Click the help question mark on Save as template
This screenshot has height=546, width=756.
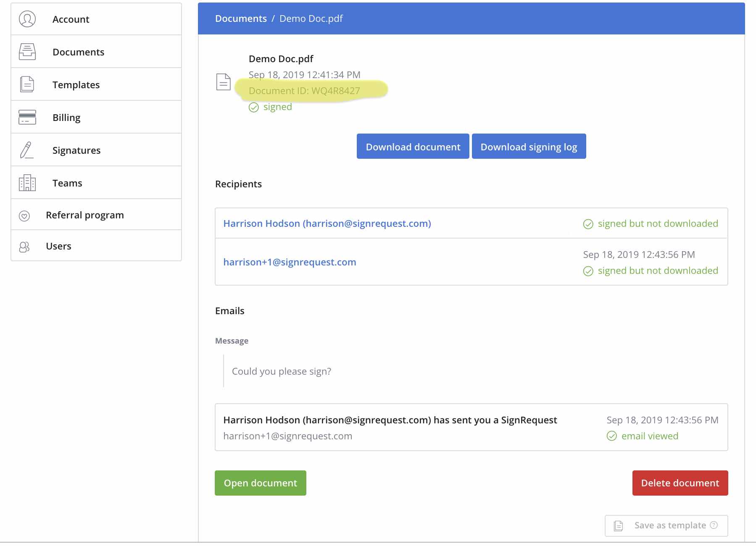714,525
